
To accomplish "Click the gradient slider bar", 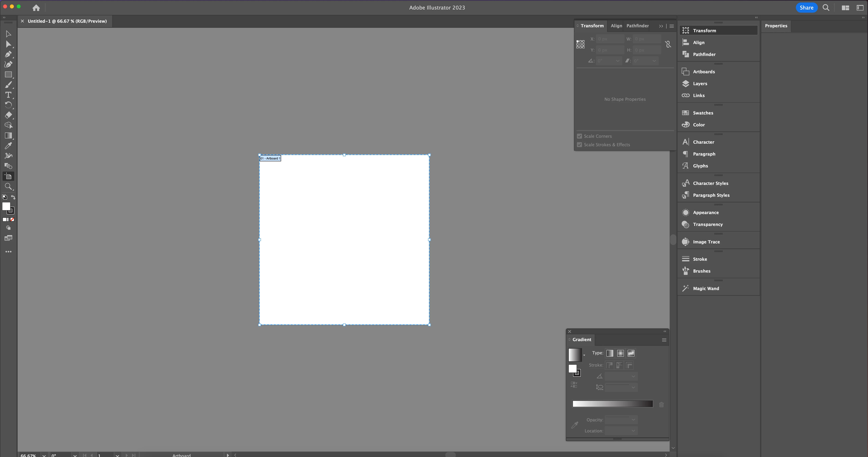I will click(x=613, y=404).
